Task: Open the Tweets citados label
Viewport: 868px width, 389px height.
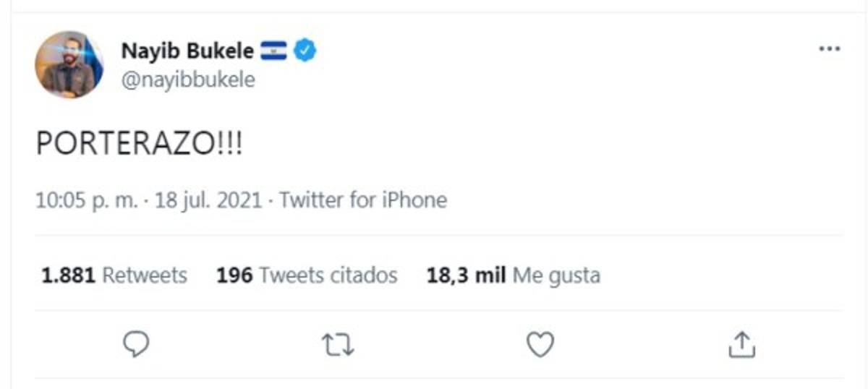Action: coord(328,275)
